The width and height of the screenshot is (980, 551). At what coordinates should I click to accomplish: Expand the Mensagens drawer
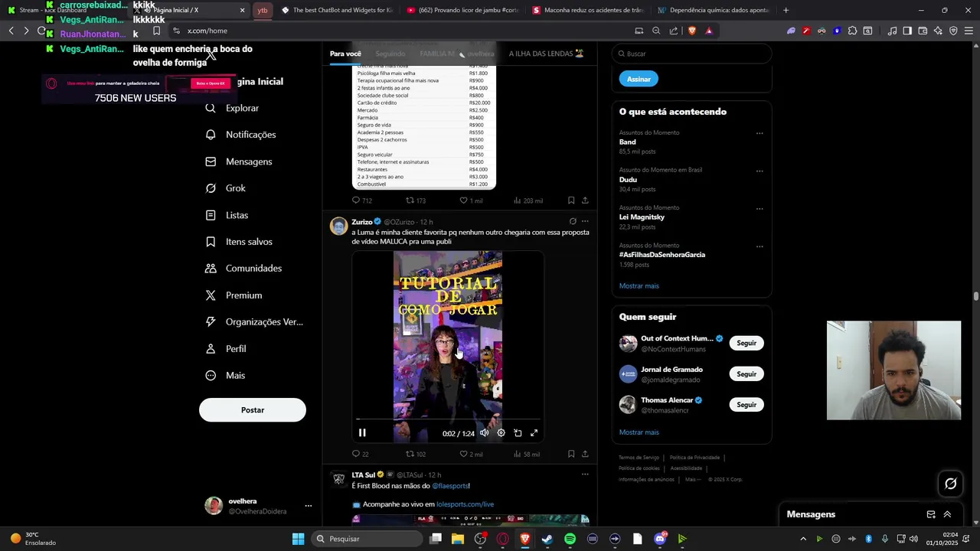947,514
